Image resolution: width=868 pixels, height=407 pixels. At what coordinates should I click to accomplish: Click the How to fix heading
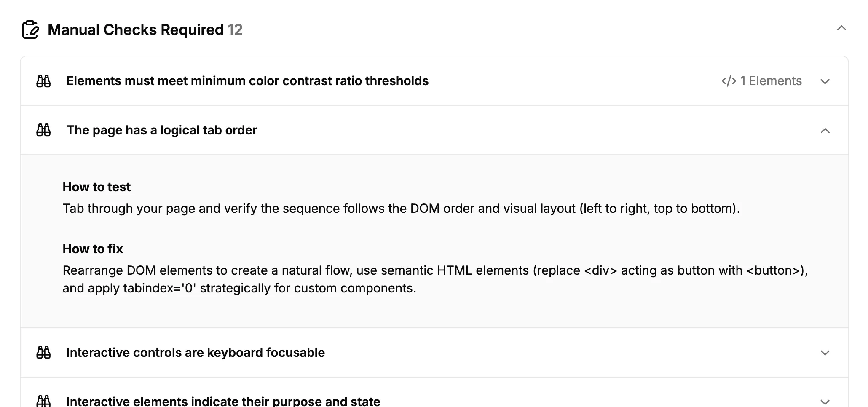[x=92, y=249]
